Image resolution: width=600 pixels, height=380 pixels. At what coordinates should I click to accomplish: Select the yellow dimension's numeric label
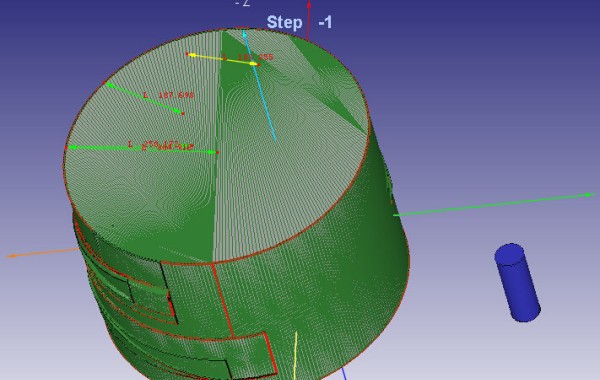[x=255, y=57]
